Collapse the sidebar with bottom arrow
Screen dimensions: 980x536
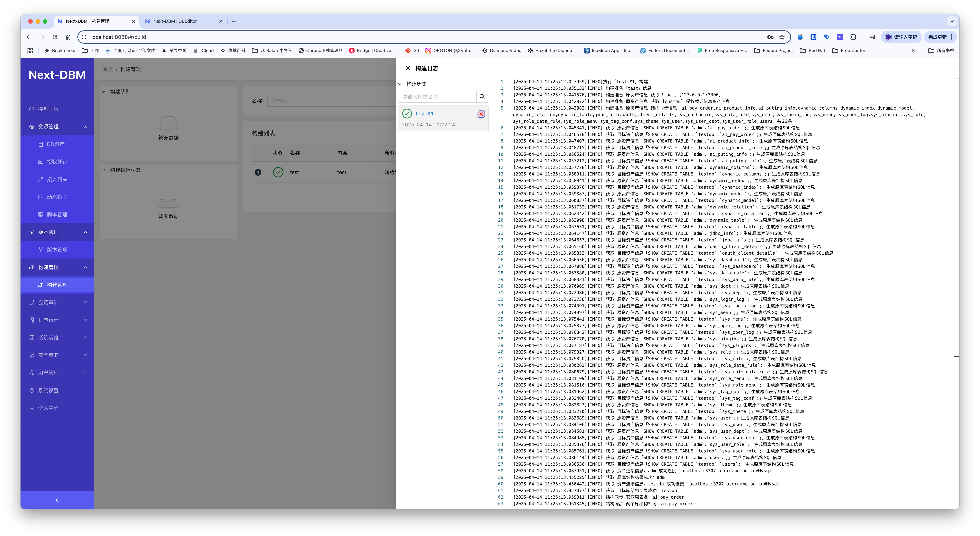point(57,500)
